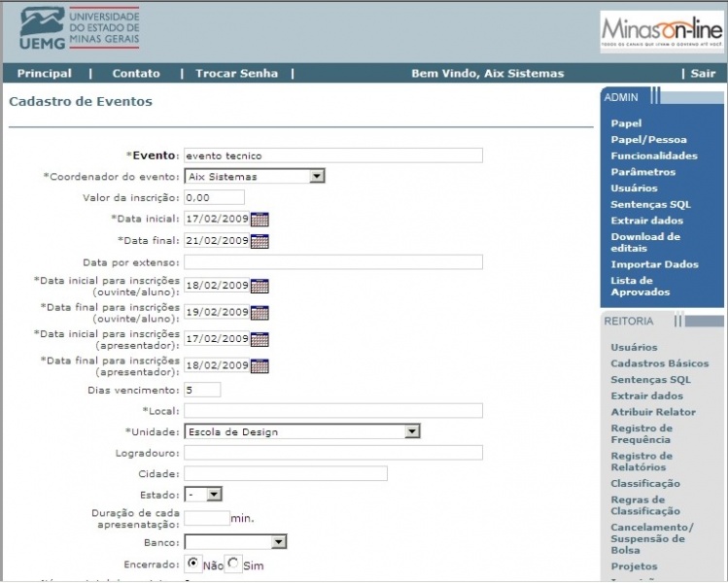This screenshot has height=583, width=728.
Task: Open Usuários in REITORIA menu
Action: pos(635,347)
